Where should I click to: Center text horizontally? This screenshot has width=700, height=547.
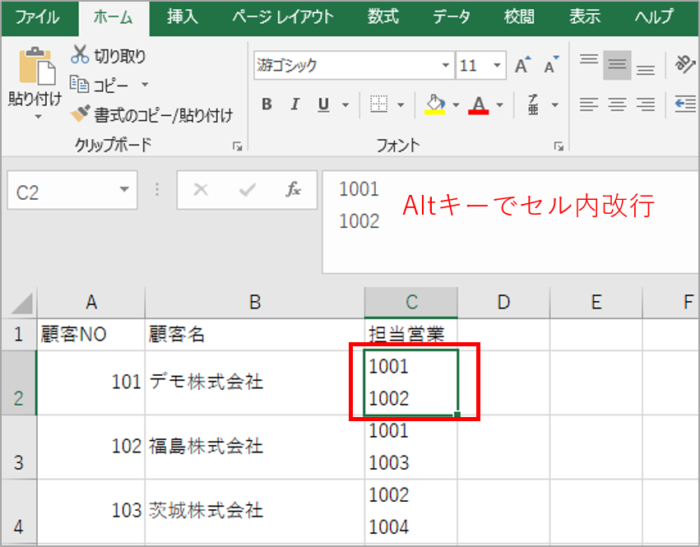pyautogui.click(x=617, y=104)
